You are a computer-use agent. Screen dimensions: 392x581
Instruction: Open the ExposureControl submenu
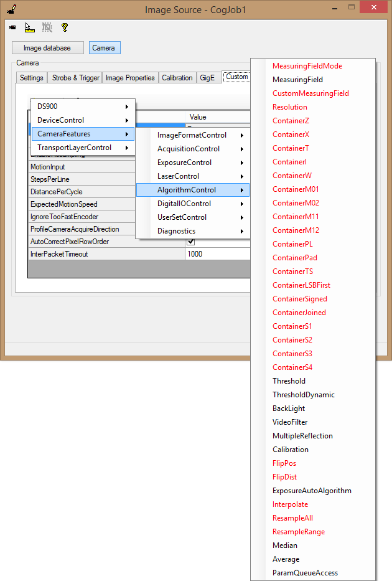193,163
